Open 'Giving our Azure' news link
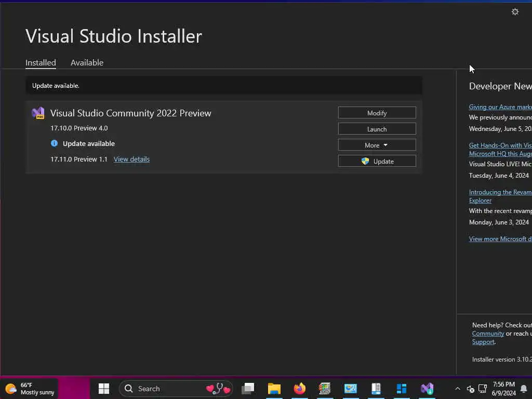This screenshot has height=399, width=532. click(500, 107)
